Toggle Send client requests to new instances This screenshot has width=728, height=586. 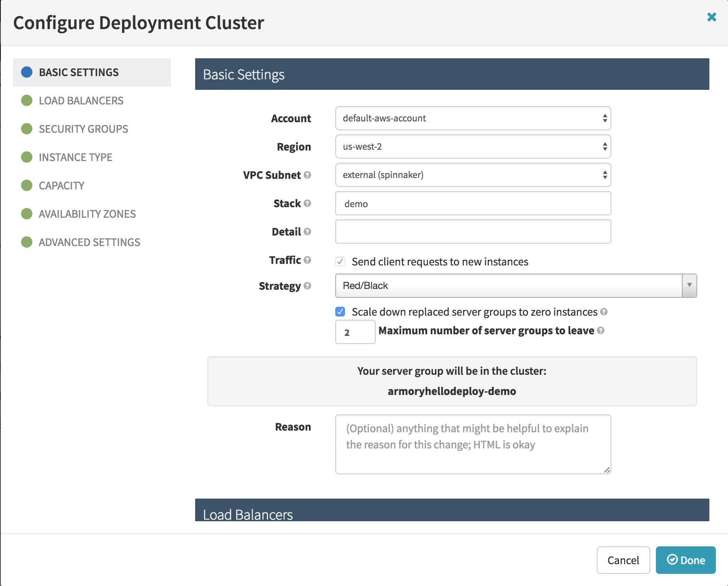(340, 261)
